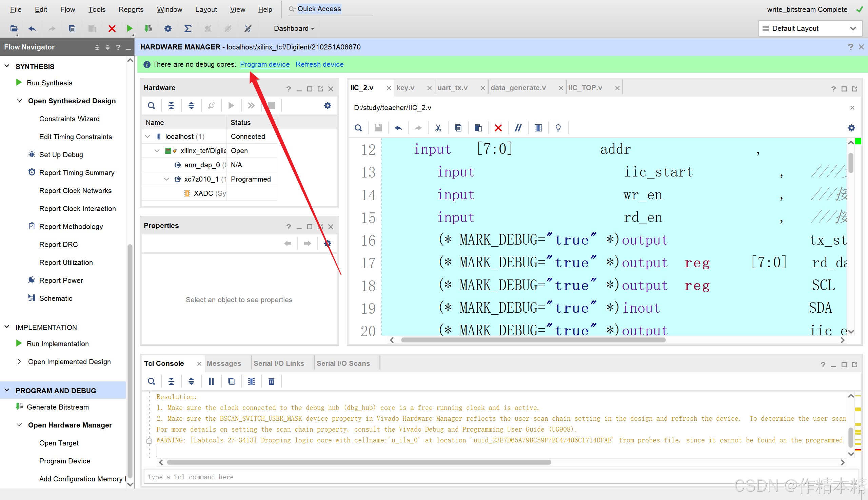Open the Hardware panel settings gear
The width and height of the screenshot is (868, 500).
(328, 105)
